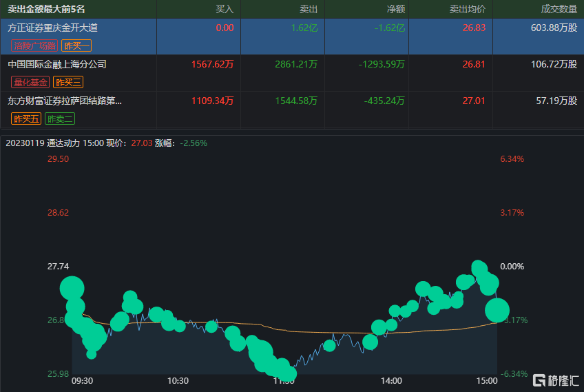Click the large sell bubble at 15:00 close

497,311
